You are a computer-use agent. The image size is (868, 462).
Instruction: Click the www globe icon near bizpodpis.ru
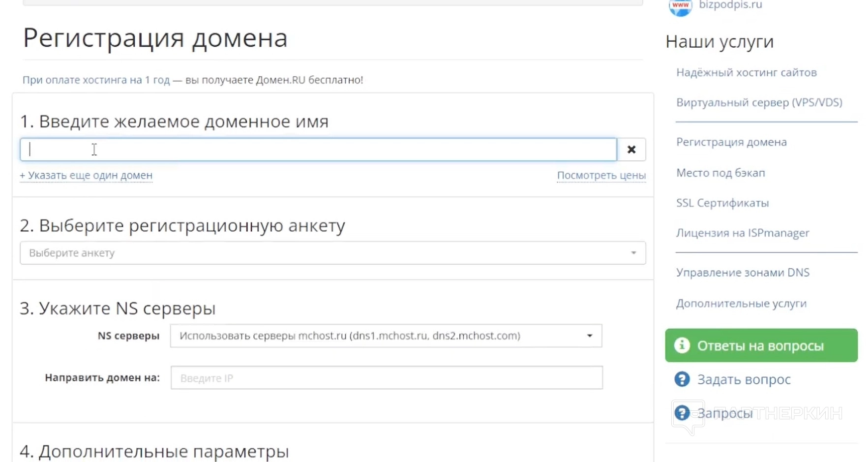pos(680,6)
